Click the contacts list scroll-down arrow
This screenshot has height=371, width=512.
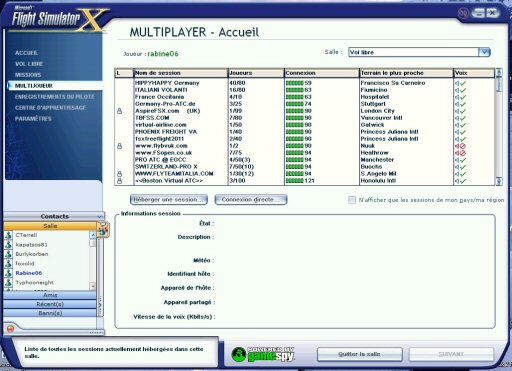coord(93,286)
